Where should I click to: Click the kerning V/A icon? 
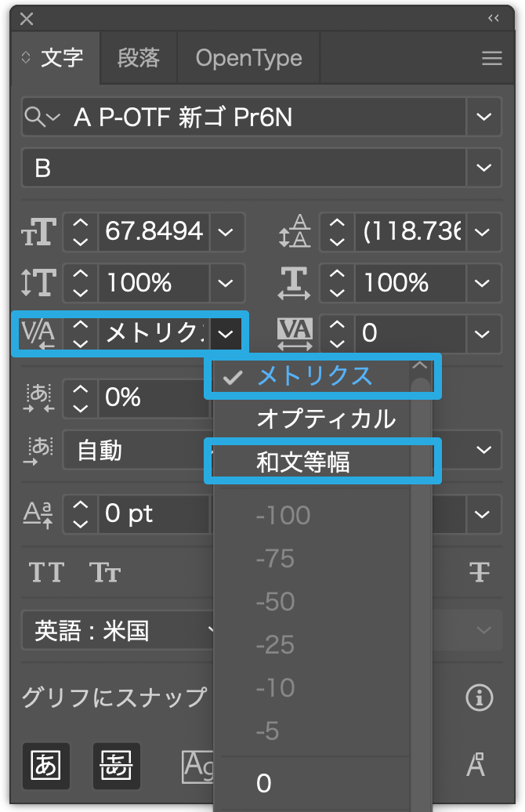click(x=39, y=334)
